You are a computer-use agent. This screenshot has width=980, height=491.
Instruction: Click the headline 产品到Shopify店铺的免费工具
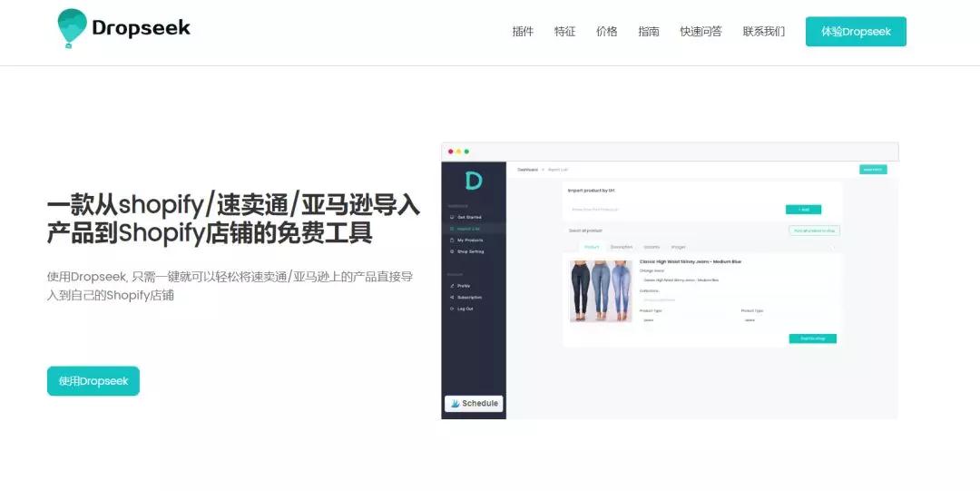pos(210,233)
